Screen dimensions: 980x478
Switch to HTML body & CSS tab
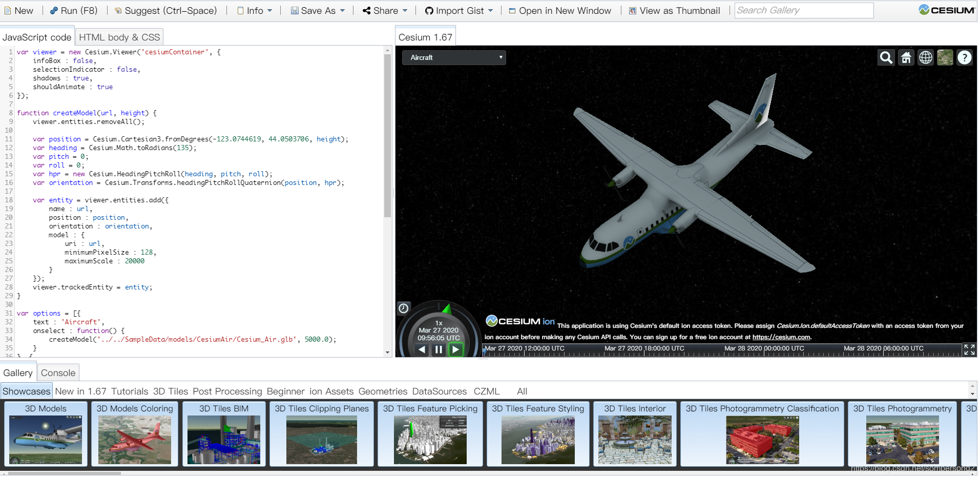(x=119, y=37)
